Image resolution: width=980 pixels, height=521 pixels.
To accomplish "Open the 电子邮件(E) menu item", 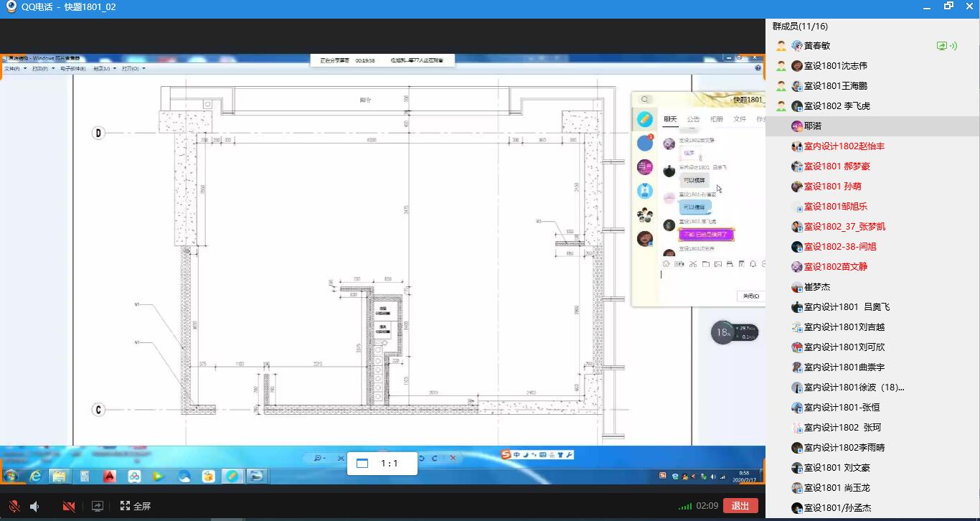I will tap(72, 69).
